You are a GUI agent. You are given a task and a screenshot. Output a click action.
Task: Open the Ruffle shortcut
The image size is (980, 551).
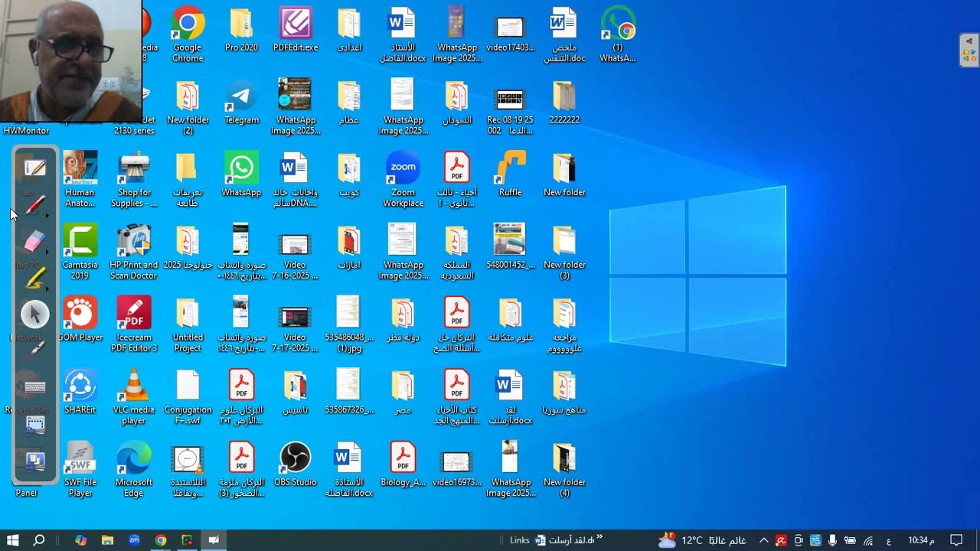coord(510,175)
